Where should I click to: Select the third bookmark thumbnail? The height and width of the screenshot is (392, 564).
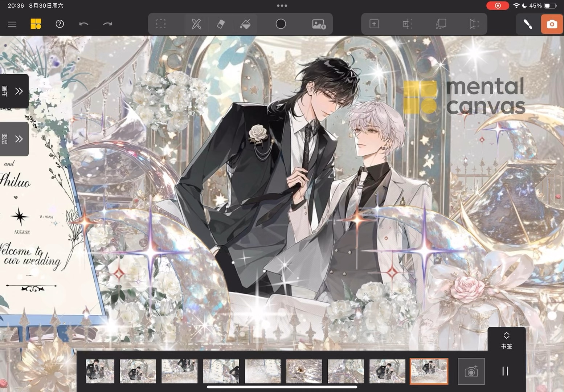tap(180, 371)
